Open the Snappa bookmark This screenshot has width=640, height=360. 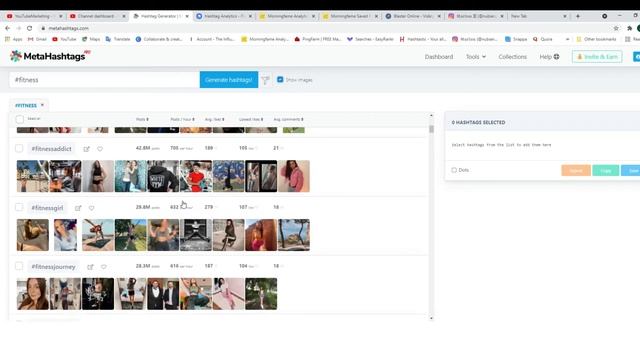pos(516,39)
